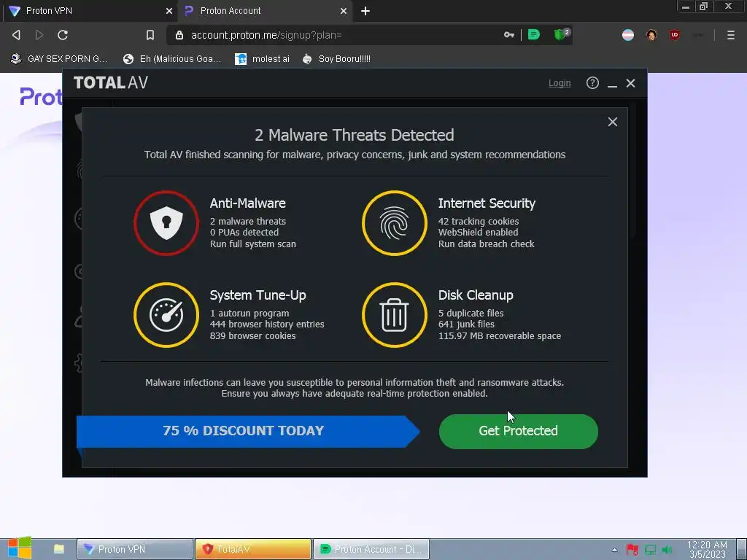Click '42 tracking cookies' text
The image size is (747, 560).
[x=479, y=222]
